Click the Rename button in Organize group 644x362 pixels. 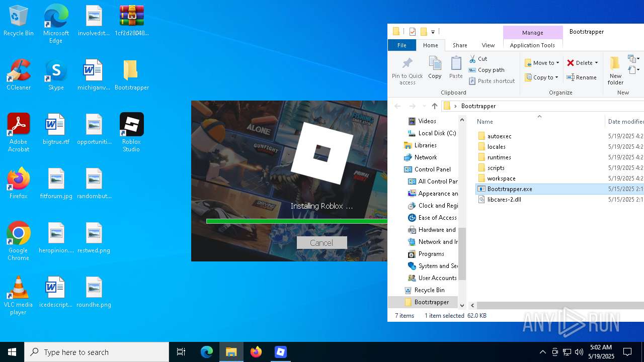point(582,77)
